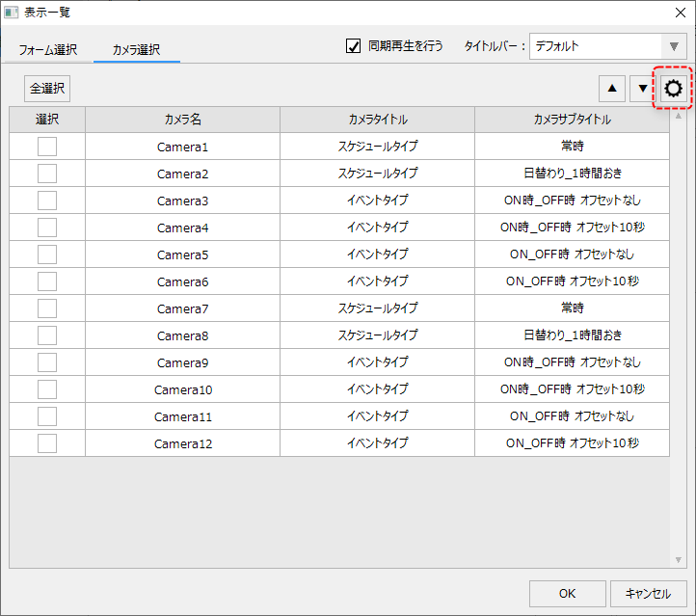Open settings with the gear icon

point(673,89)
